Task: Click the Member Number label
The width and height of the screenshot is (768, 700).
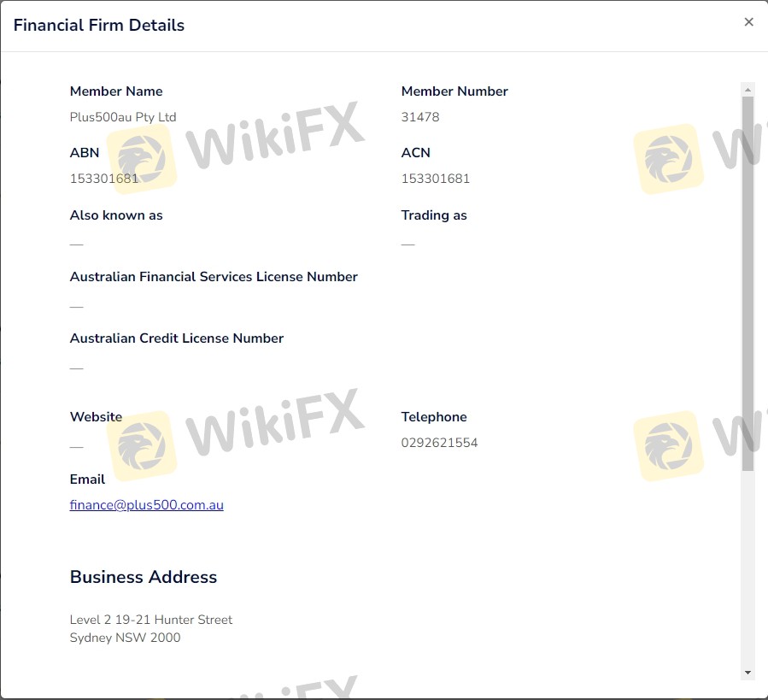Action: 454,91
